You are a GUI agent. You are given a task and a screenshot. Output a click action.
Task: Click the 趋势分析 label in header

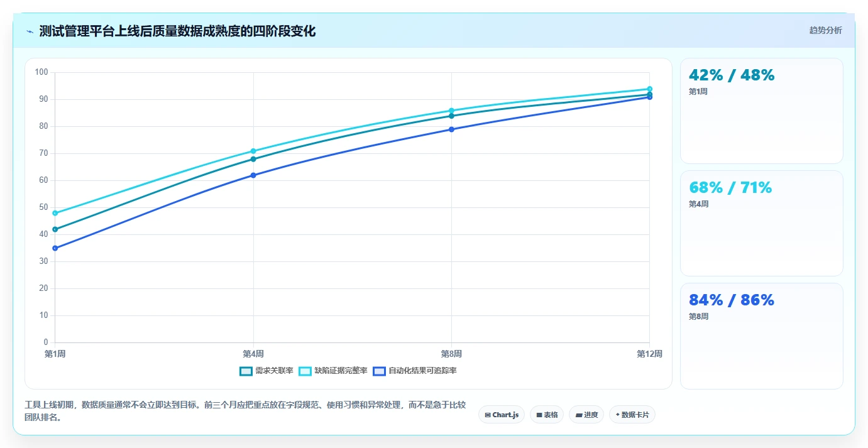pyautogui.click(x=825, y=31)
